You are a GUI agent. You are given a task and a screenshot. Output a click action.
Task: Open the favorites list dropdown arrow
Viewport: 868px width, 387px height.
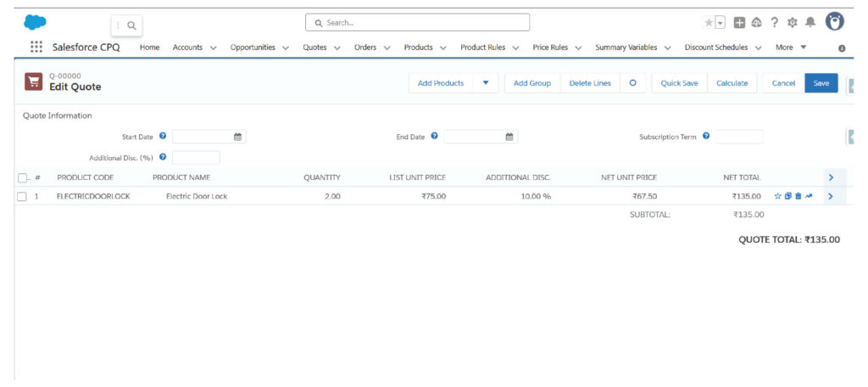click(x=721, y=23)
